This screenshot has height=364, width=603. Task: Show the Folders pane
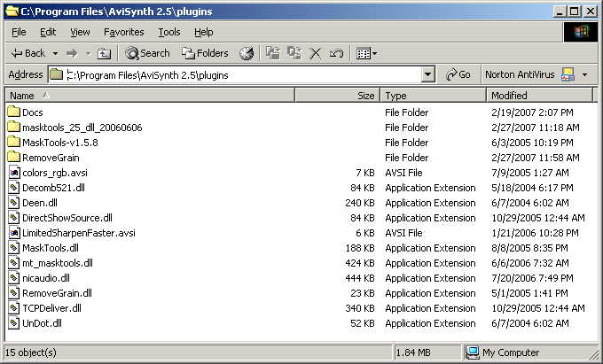(205, 53)
